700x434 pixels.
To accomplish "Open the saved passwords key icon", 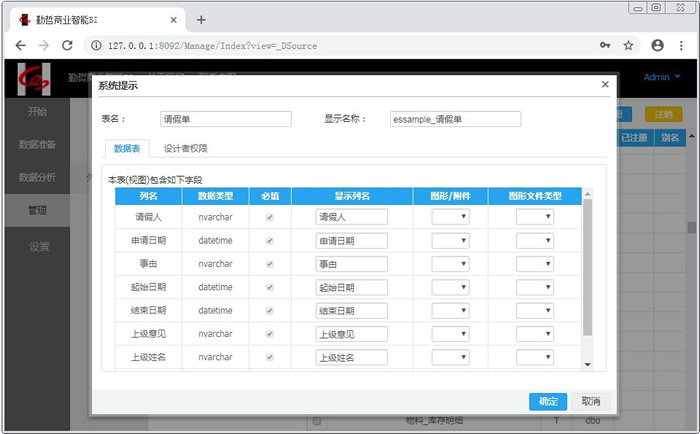I will [x=605, y=45].
